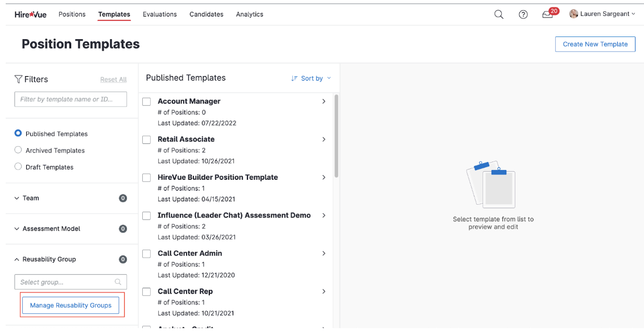Open the help question mark icon
The image size is (644, 331).
(523, 14)
